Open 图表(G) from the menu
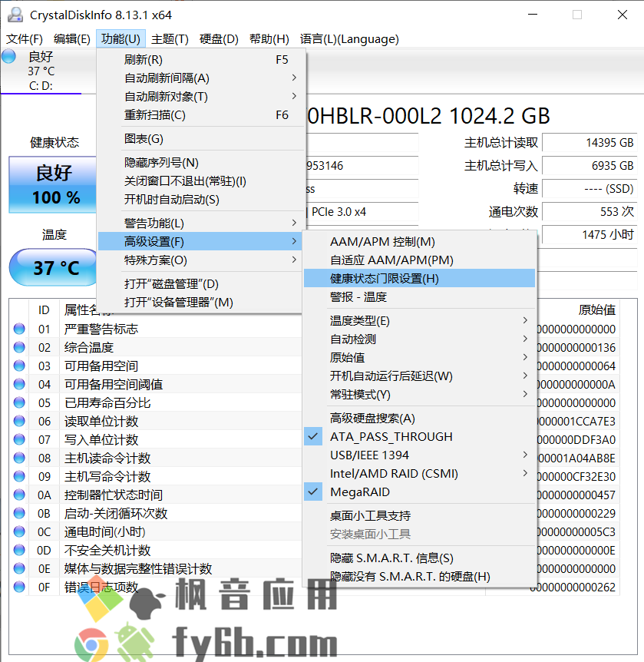Screen dimensions: 644x662 coord(200,139)
